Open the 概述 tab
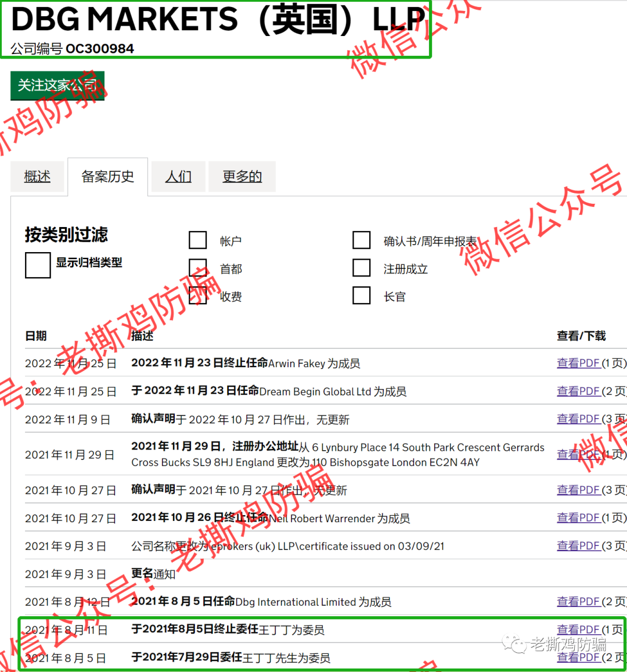627x672 pixels. tap(37, 177)
